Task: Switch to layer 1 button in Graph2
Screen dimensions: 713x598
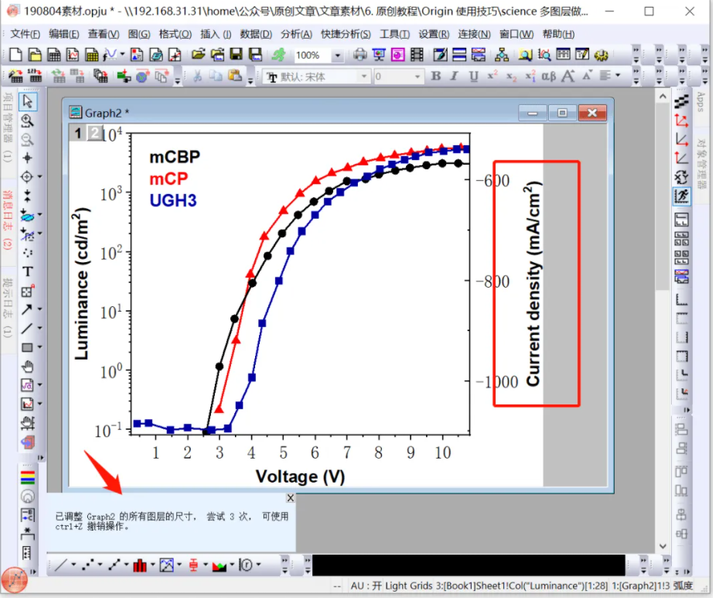Action: [x=78, y=133]
